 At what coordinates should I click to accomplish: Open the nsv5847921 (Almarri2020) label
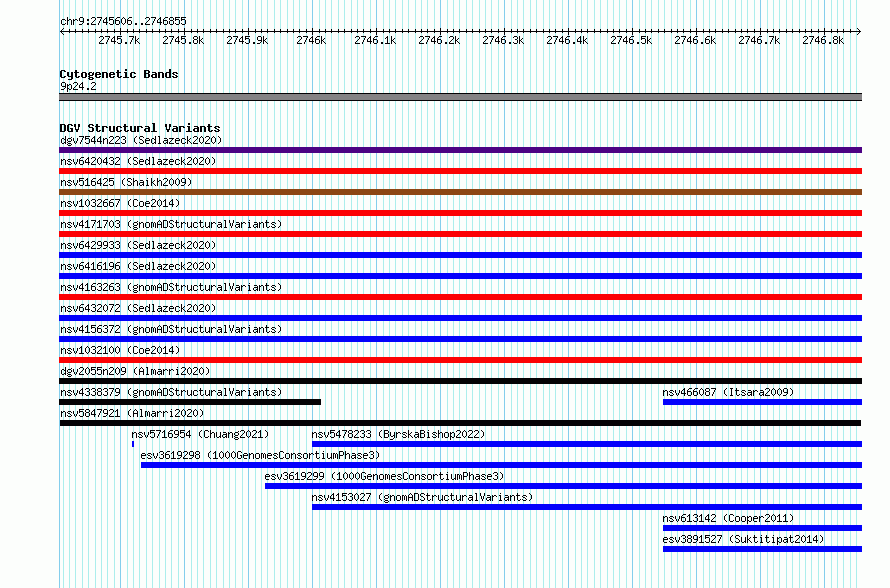(x=132, y=413)
